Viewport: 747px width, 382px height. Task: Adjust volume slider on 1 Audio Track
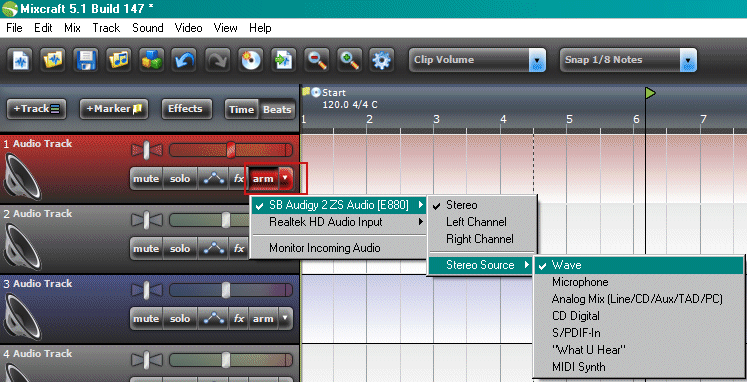[231, 151]
